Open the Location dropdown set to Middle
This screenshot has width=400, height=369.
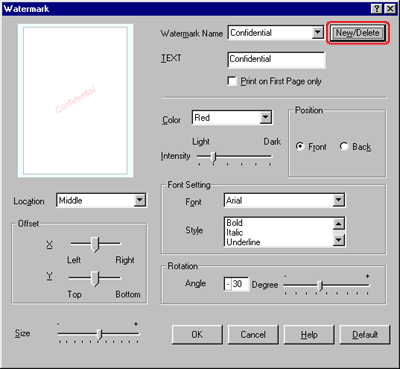(x=140, y=200)
